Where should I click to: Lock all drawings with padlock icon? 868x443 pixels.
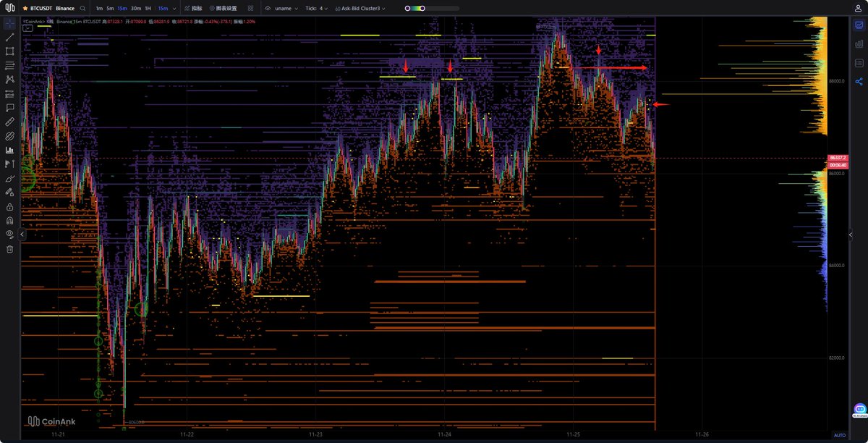9,207
